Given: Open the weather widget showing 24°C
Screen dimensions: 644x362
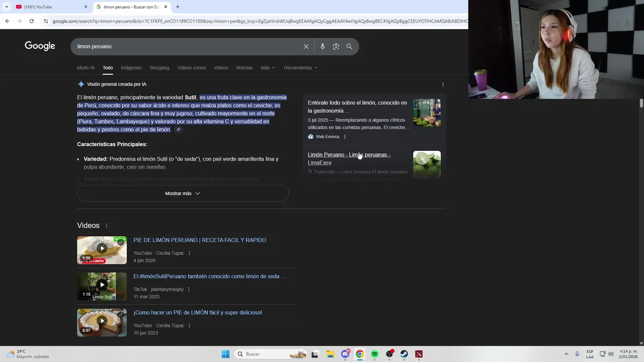Looking at the screenshot, I should coord(28,354).
